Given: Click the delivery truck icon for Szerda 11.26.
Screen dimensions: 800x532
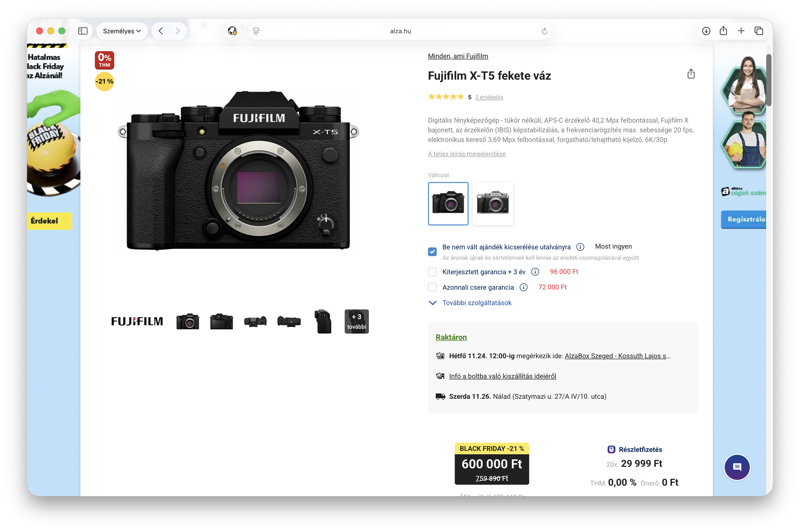Looking at the screenshot, I should click(x=440, y=397).
